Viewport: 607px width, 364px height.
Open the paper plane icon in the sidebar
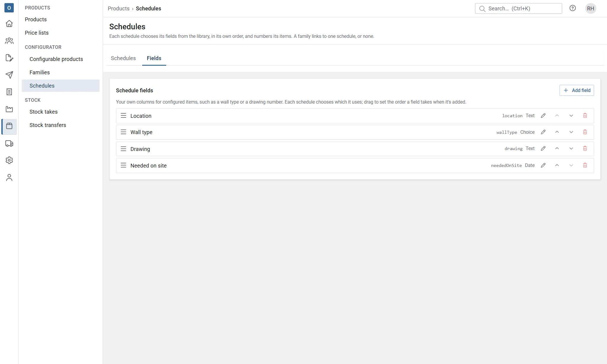[x=9, y=75]
